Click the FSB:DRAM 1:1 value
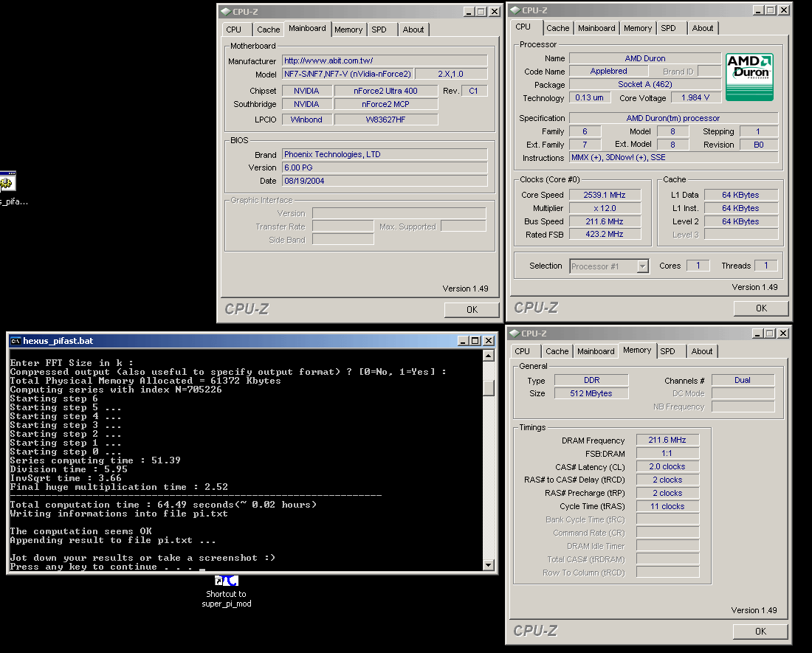The image size is (812, 653). (667, 453)
